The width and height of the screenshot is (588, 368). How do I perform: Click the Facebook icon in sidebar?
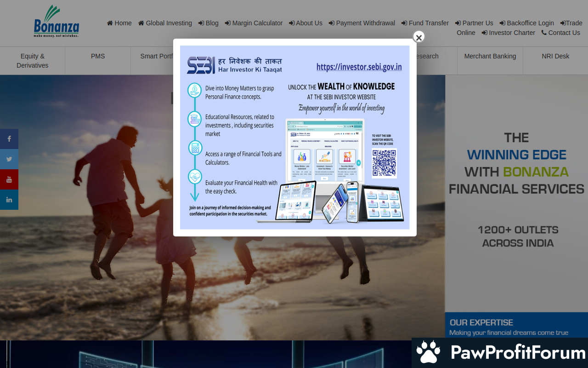point(9,139)
